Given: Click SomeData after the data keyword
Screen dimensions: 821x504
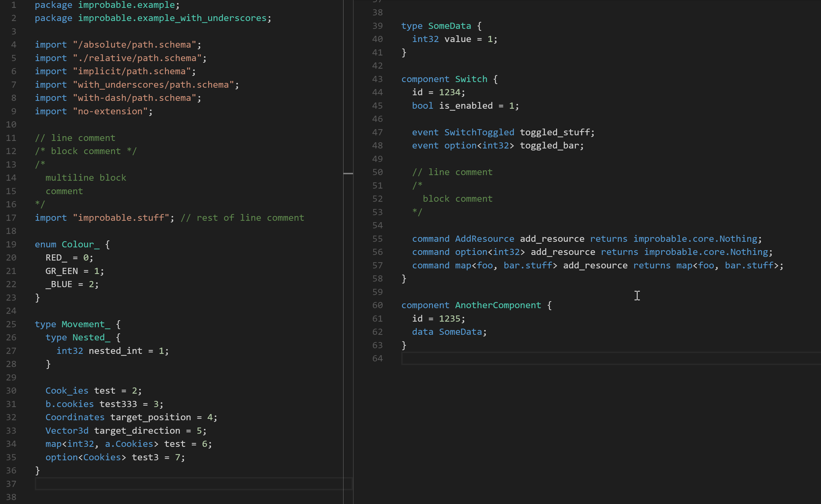Looking at the screenshot, I should pos(460,332).
